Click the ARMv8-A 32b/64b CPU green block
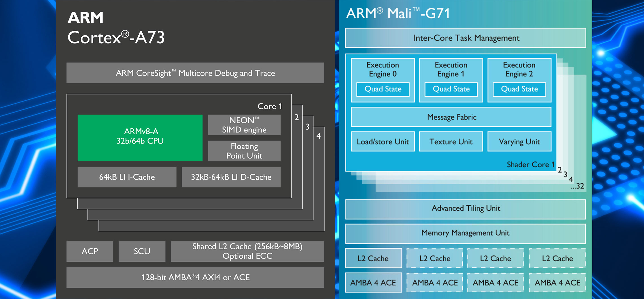644x299 pixels. coord(140,138)
